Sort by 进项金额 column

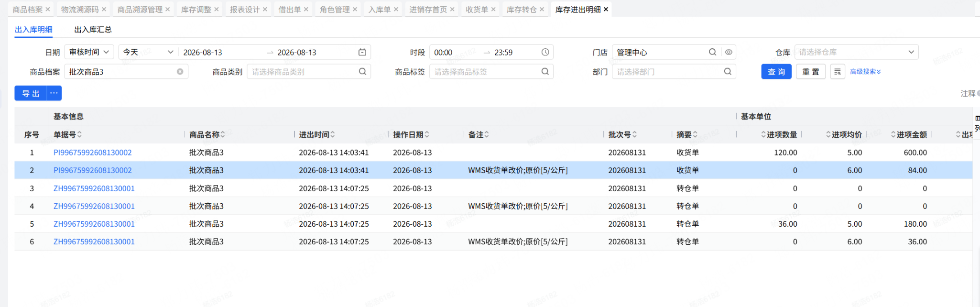point(893,135)
